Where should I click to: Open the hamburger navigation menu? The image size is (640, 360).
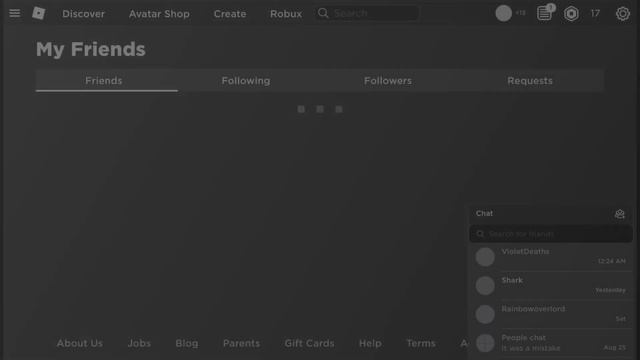pos(15,13)
